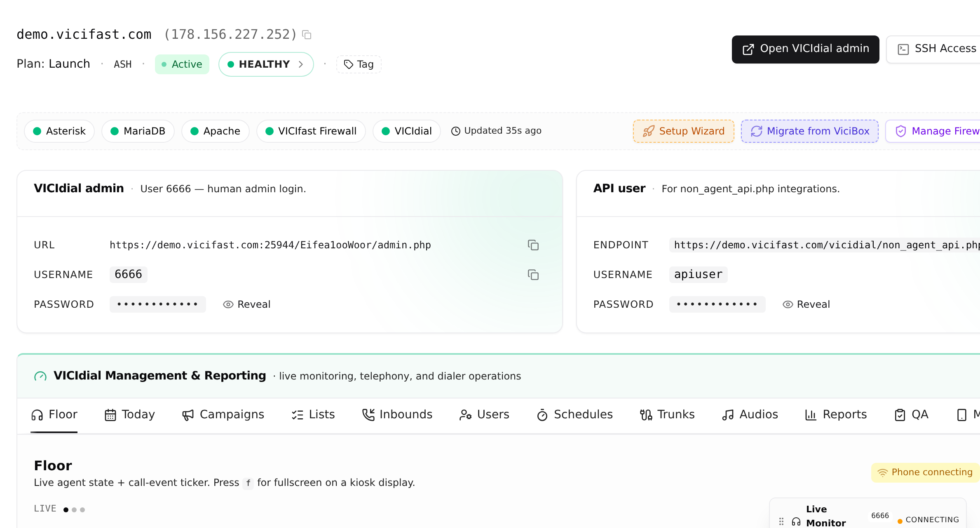Launch the Setup Wizard
980x528 pixels.
[684, 131]
